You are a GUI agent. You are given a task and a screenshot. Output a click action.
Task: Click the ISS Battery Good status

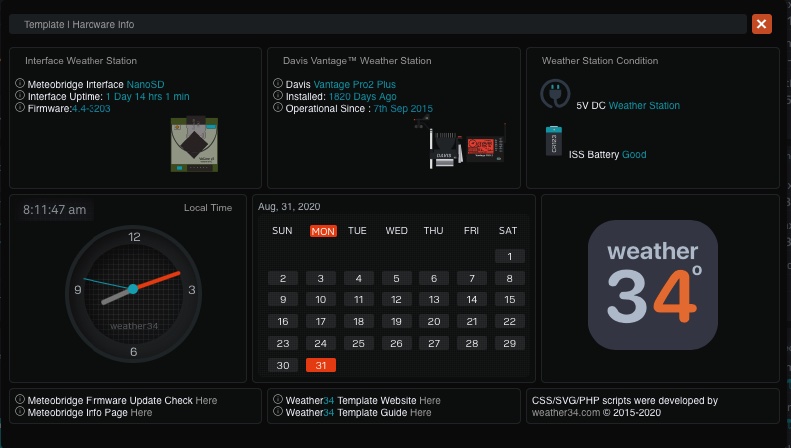pyautogui.click(x=607, y=154)
